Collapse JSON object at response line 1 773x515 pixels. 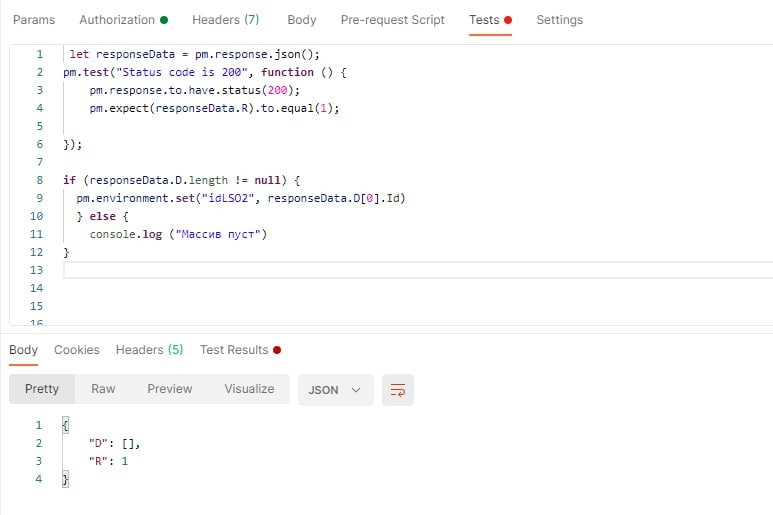[65, 425]
